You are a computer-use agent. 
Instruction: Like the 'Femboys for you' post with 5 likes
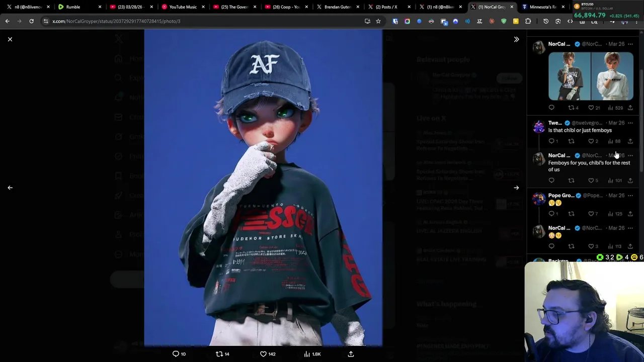(x=593, y=180)
